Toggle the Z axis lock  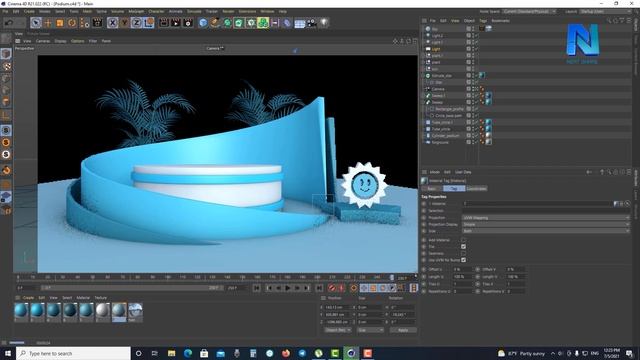click(136, 23)
